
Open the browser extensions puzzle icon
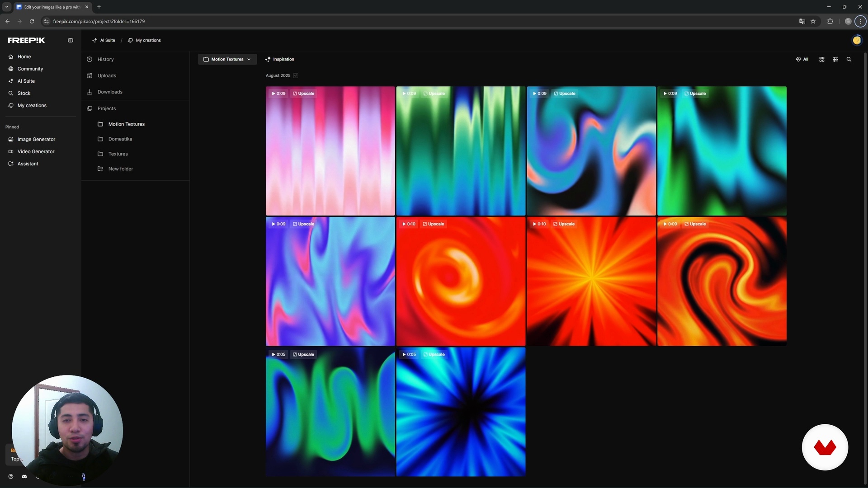tap(830, 21)
